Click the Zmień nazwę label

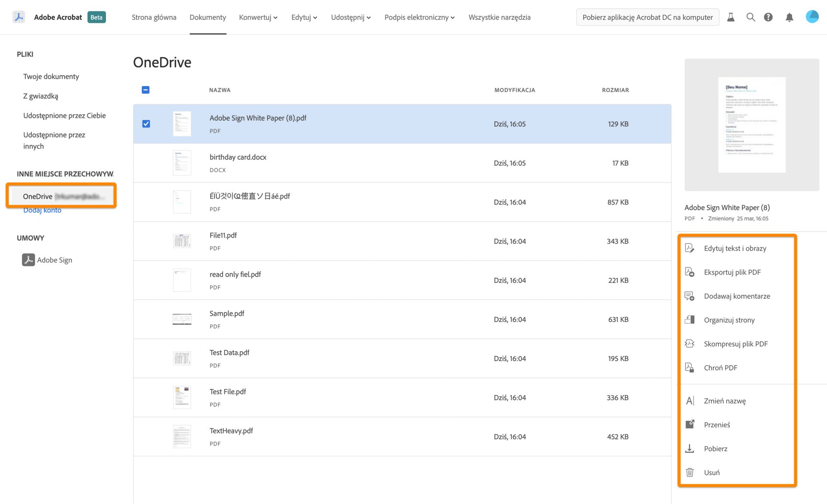tap(724, 401)
